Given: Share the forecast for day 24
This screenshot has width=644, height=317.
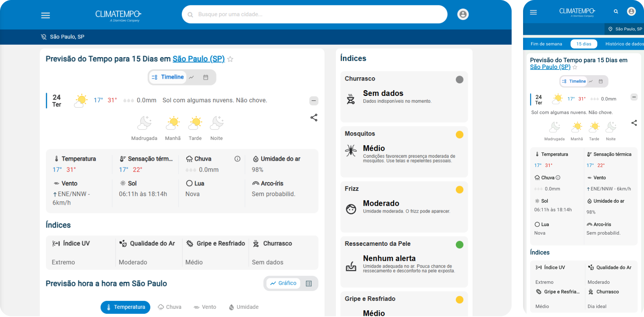Looking at the screenshot, I should coord(314,118).
